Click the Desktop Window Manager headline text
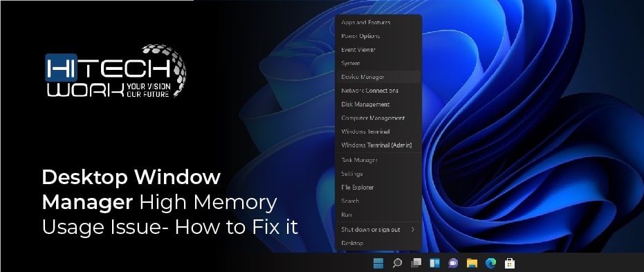This screenshot has width=644, height=272. click(169, 202)
